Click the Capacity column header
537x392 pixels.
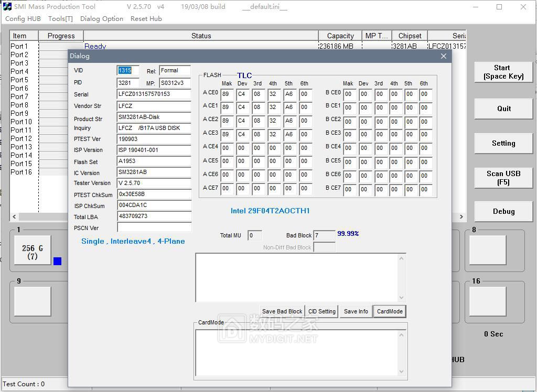click(x=340, y=36)
